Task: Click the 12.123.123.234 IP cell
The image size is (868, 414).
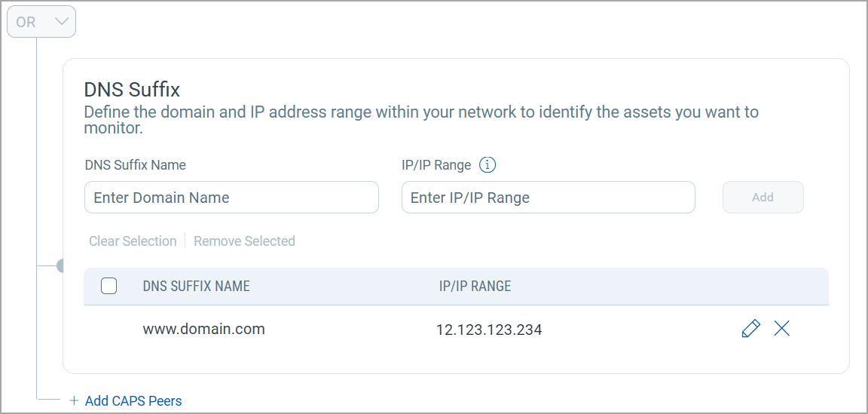Action: click(x=489, y=330)
